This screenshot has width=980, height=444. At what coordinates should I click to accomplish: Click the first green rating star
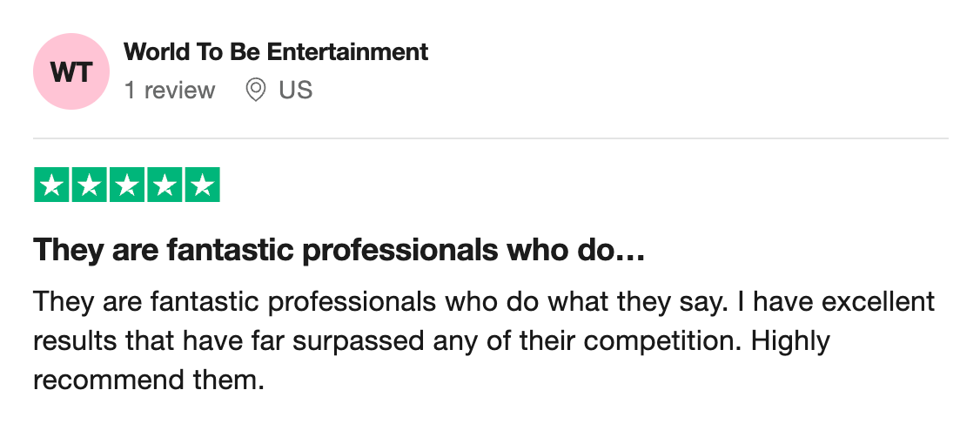52,185
